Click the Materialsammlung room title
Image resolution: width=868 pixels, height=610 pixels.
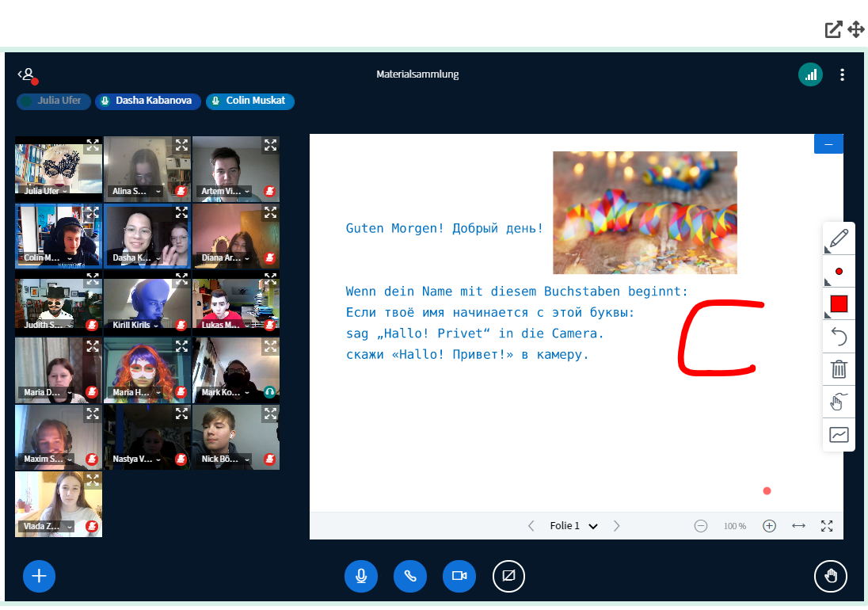[417, 74]
